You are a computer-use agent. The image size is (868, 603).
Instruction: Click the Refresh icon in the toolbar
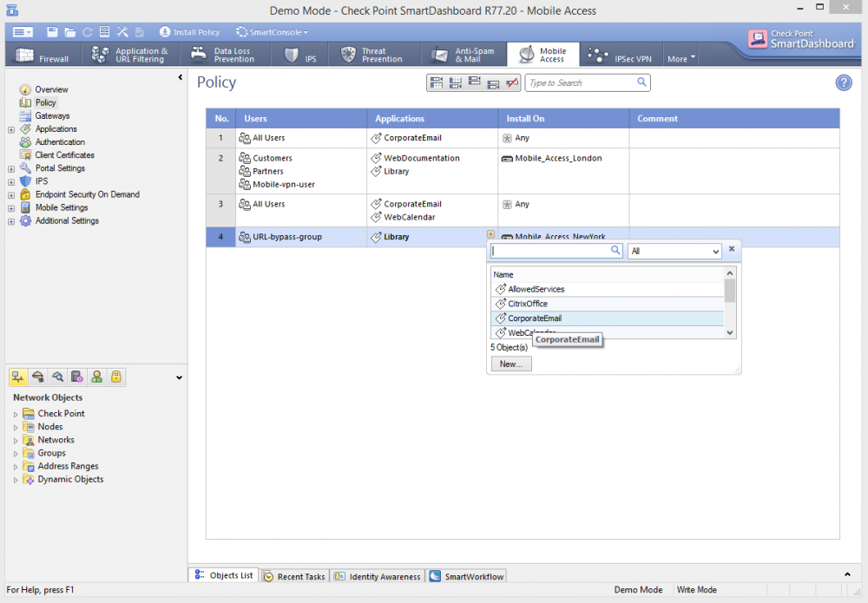point(88,32)
